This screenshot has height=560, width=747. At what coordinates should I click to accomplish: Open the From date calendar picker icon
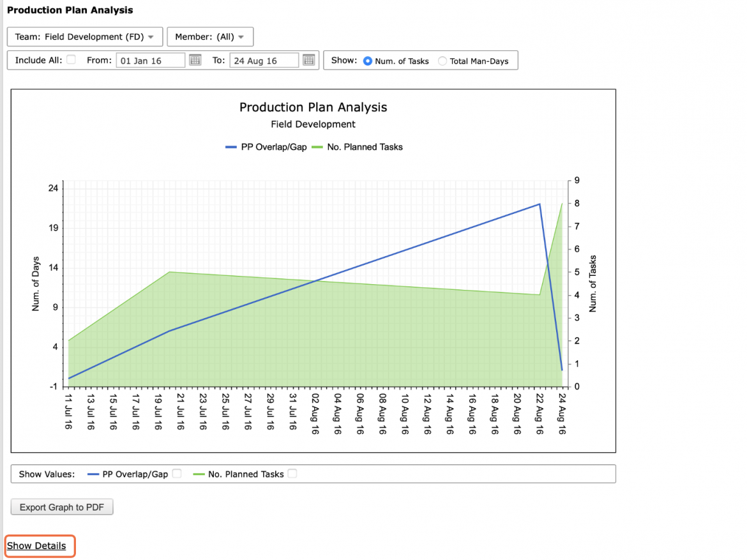pyautogui.click(x=195, y=60)
